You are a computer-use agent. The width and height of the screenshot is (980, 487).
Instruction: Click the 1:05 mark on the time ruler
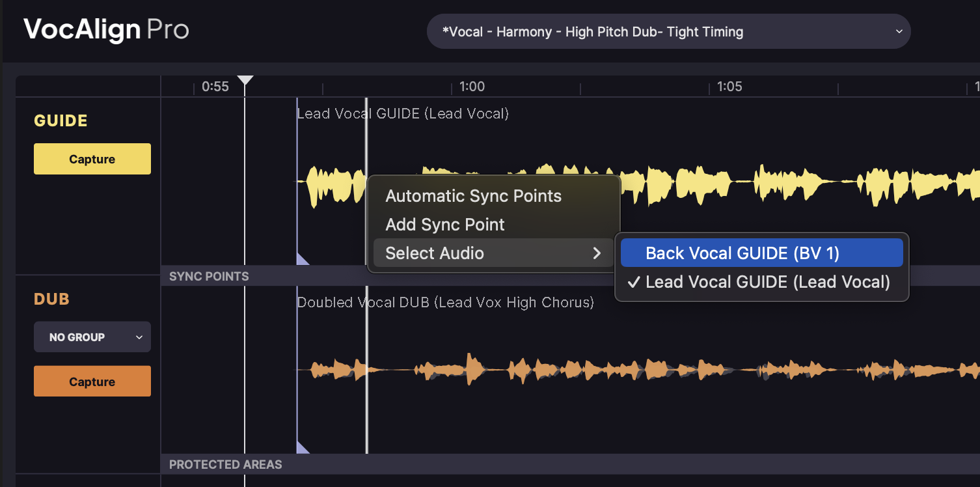click(x=729, y=87)
